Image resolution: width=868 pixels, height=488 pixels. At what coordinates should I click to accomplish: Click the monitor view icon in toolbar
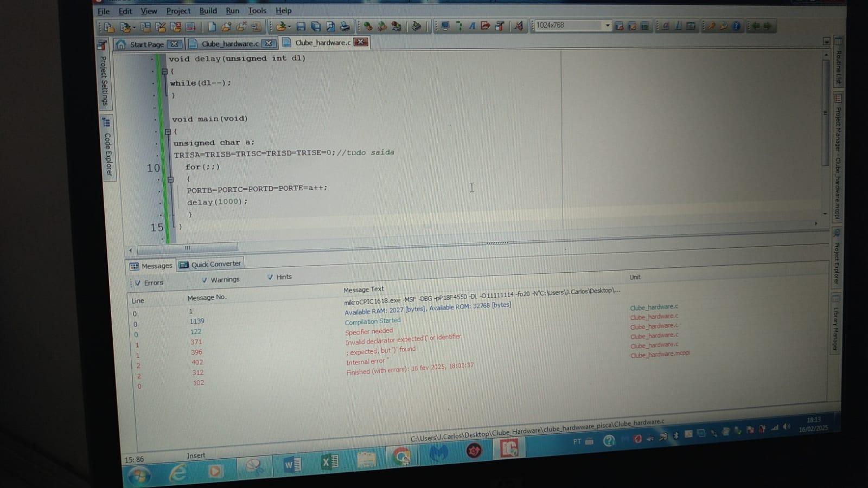[x=445, y=26]
